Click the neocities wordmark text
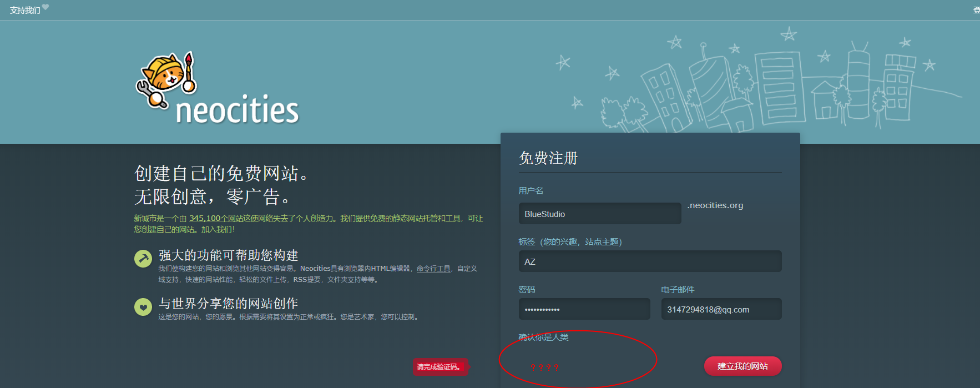Screen dimensions: 980x388 click(x=237, y=109)
